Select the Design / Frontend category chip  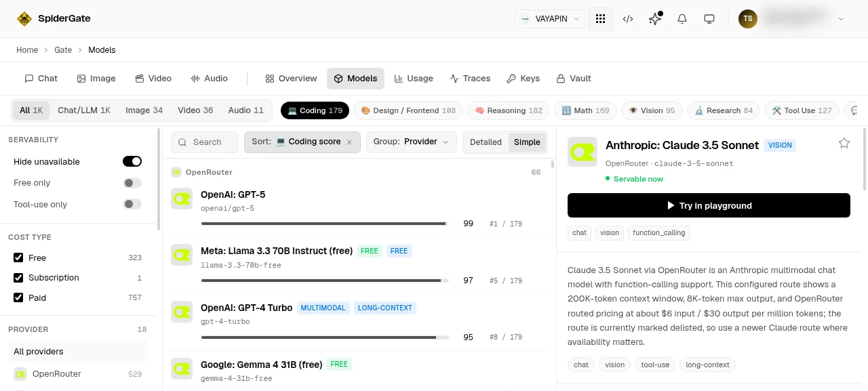point(408,110)
